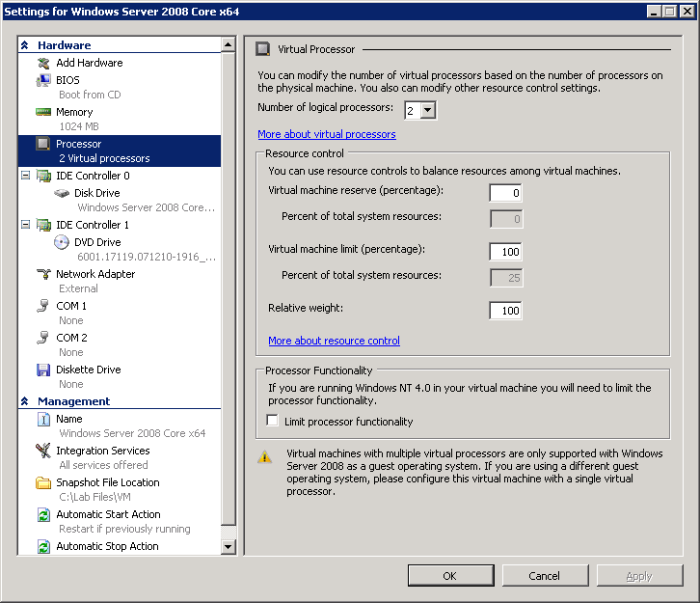Click the Virtual machine limit percentage field

506,252
